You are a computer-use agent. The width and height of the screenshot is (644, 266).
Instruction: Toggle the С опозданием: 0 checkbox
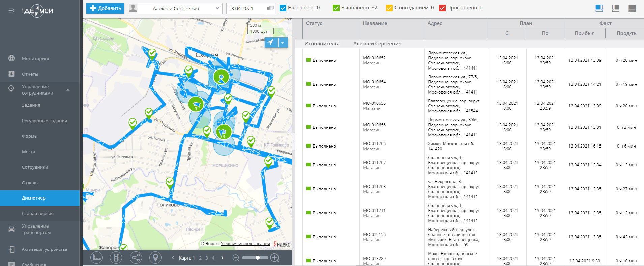(x=389, y=8)
